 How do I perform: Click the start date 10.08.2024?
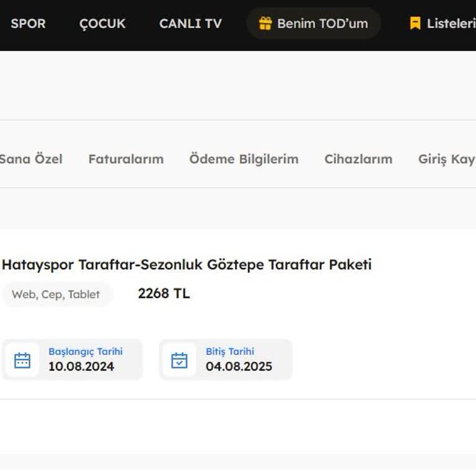click(x=81, y=366)
